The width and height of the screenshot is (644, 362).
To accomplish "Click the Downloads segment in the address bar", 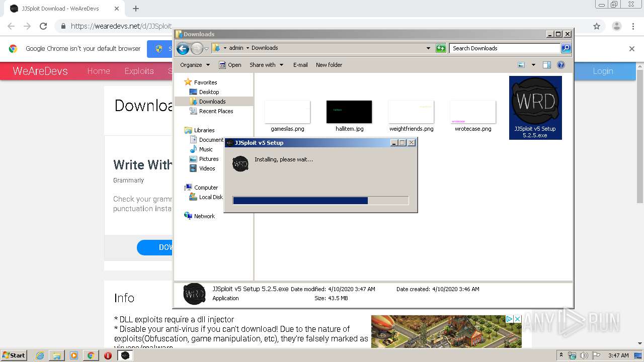I will tap(265, 48).
